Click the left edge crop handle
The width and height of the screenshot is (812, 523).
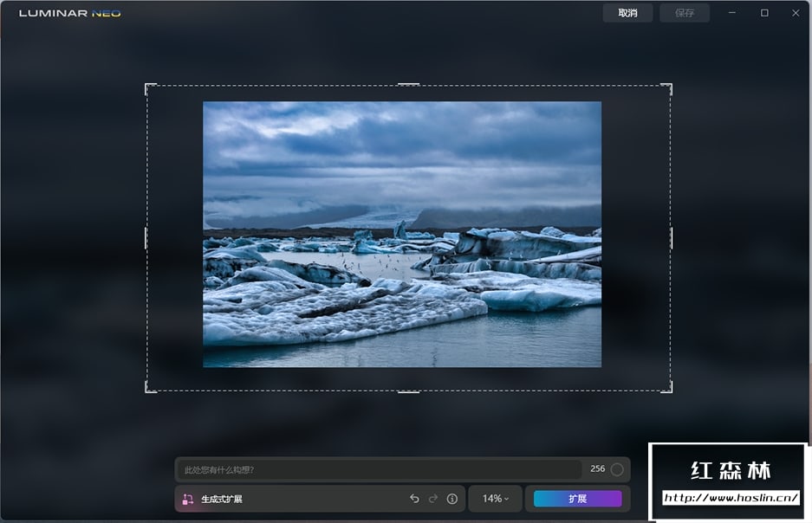click(x=146, y=238)
